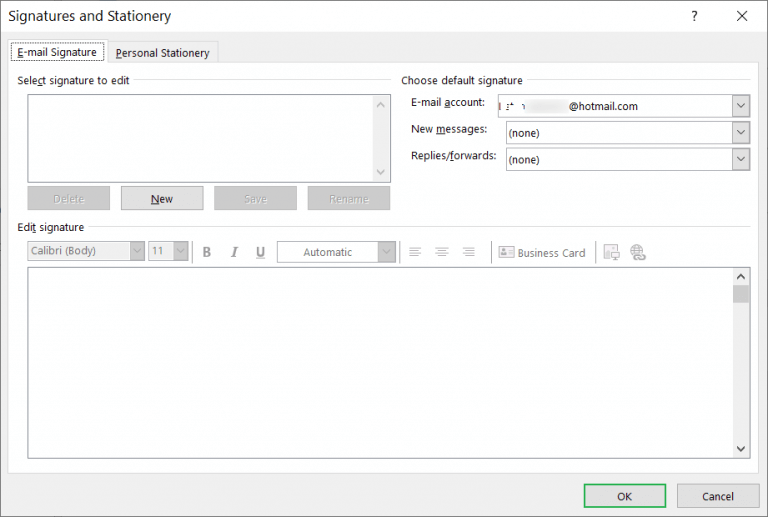This screenshot has height=517, width=768.
Task: Click the editor scrollbar down arrow
Action: (741, 448)
